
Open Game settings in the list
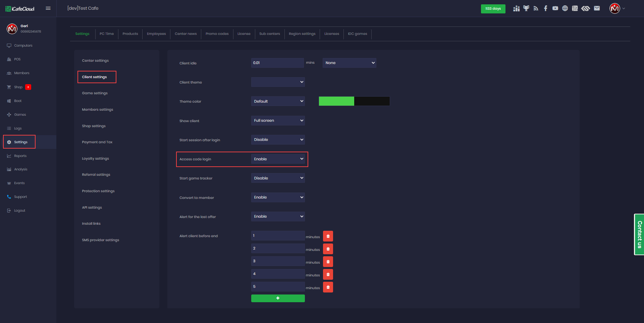click(95, 93)
